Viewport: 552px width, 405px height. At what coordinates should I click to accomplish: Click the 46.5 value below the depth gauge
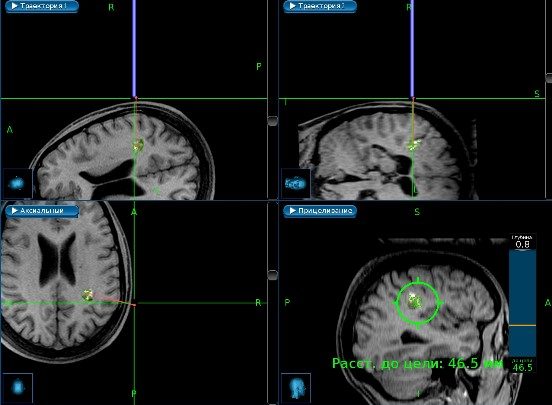coord(522,367)
